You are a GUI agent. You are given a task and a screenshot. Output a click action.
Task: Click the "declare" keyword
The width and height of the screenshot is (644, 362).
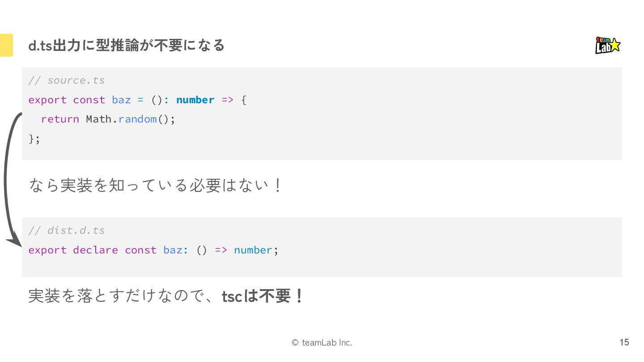tap(95, 250)
